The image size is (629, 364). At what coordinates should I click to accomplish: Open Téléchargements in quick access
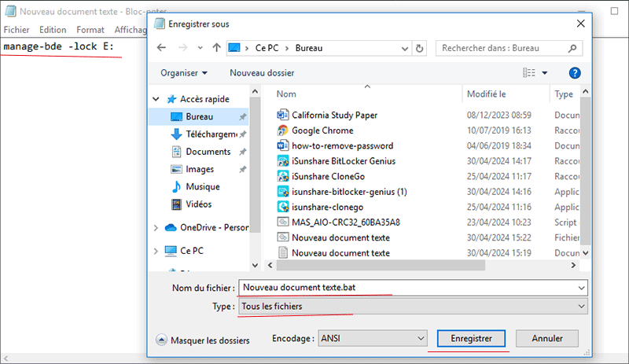pyautogui.click(x=211, y=134)
